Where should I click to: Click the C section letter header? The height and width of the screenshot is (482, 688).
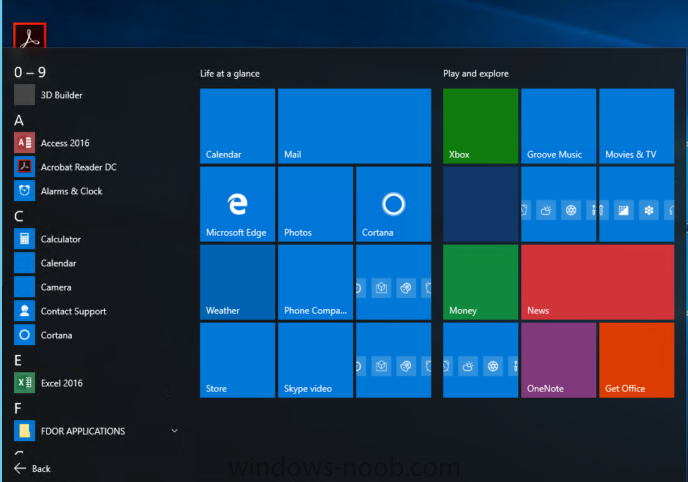pos(18,216)
